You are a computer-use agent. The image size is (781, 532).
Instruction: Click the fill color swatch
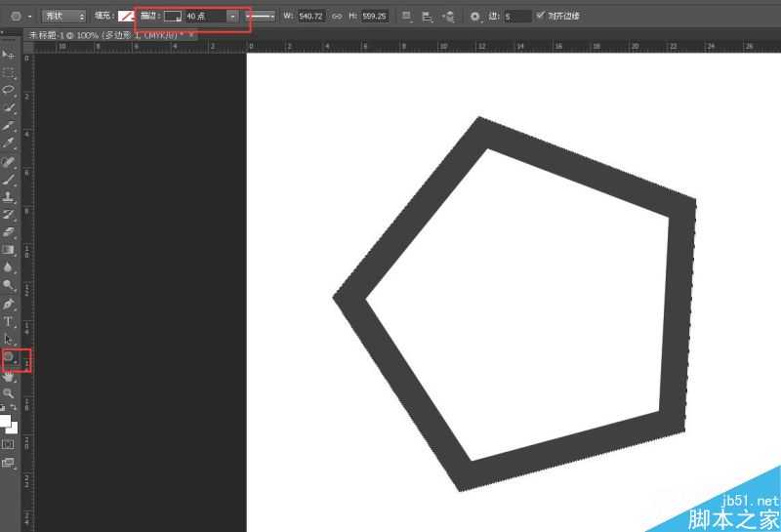pos(126,17)
